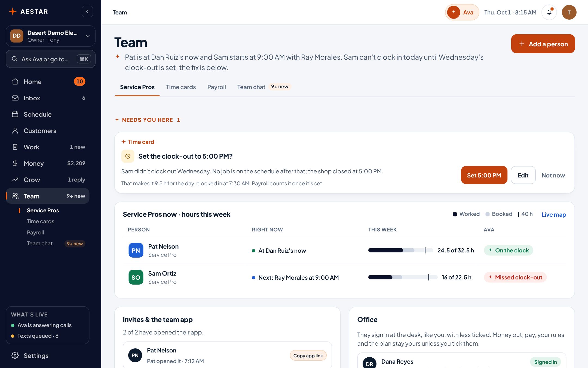Select Service Pros in sidebar submenu

(x=43, y=210)
